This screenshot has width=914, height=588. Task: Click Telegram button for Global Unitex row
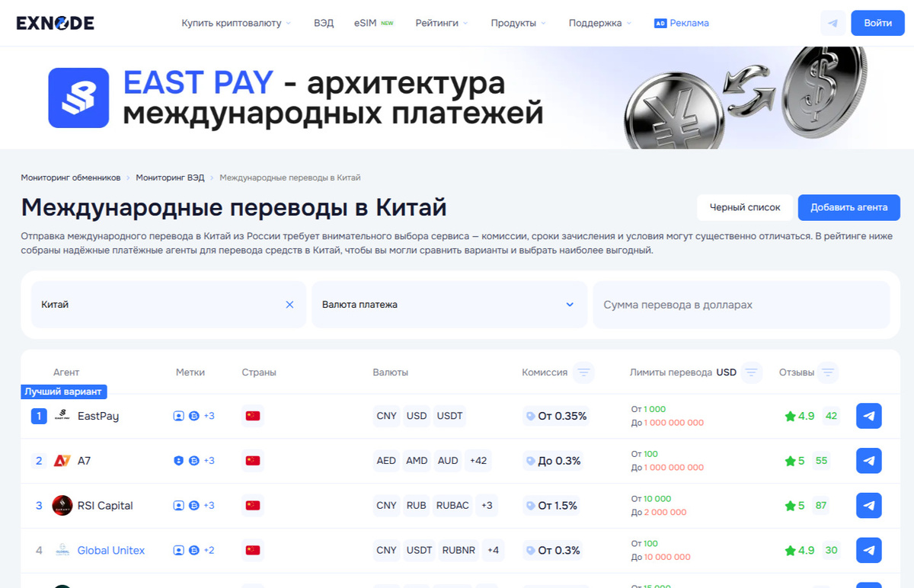coord(869,550)
